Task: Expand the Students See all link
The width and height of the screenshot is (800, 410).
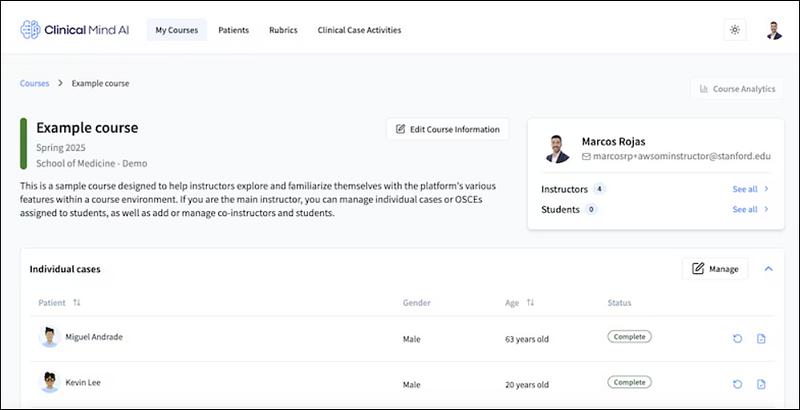Action: 750,209
